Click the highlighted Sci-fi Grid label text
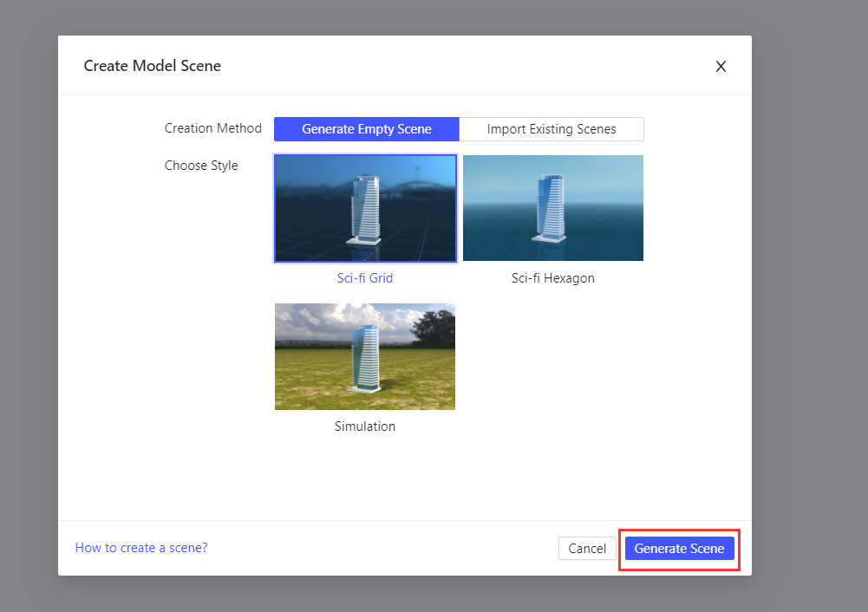868x612 pixels. click(364, 277)
